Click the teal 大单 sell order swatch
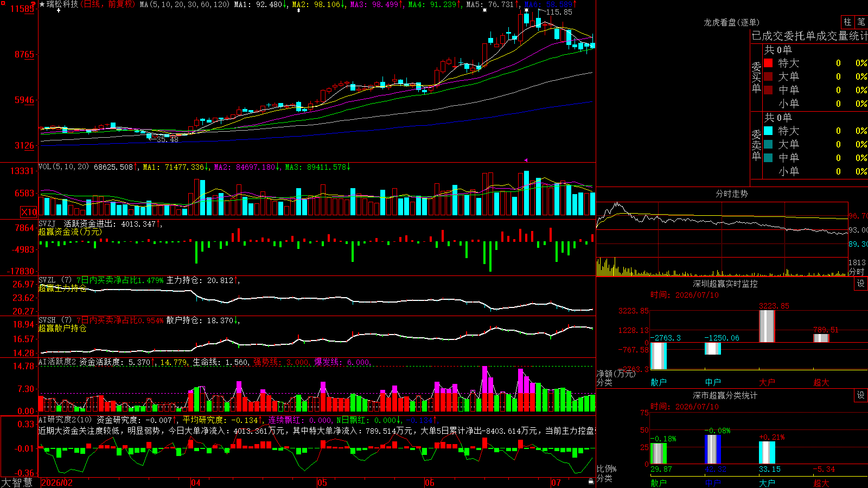The image size is (868, 488). (x=768, y=144)
